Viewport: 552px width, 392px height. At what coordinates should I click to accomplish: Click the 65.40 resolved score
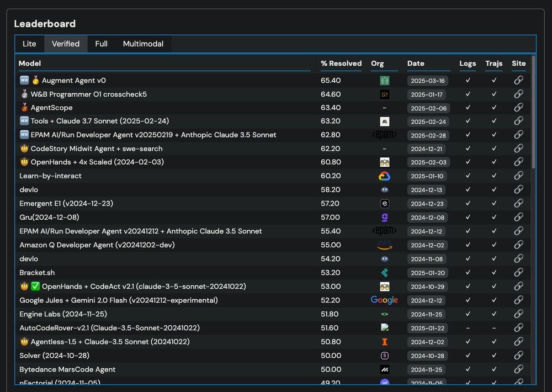[x=331, y=80]
